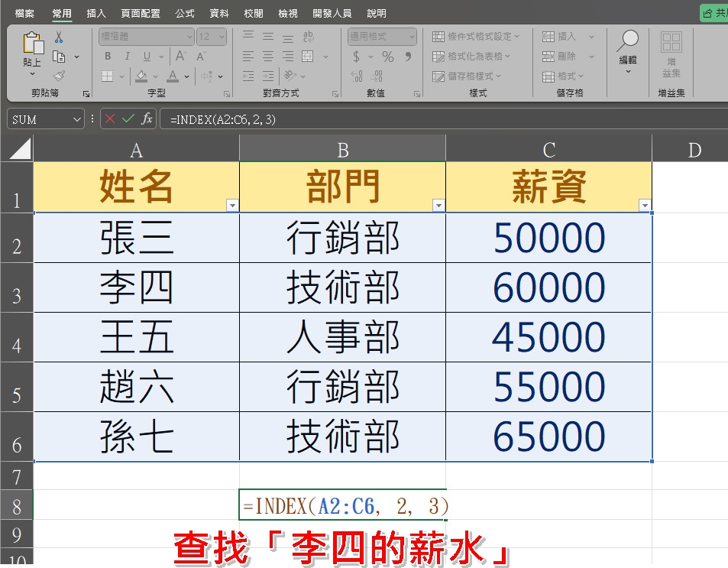This screenshot has height=568, width=728.
Task: Switch to the 插入 ribbon tab
Action: (x=96, y=14)
